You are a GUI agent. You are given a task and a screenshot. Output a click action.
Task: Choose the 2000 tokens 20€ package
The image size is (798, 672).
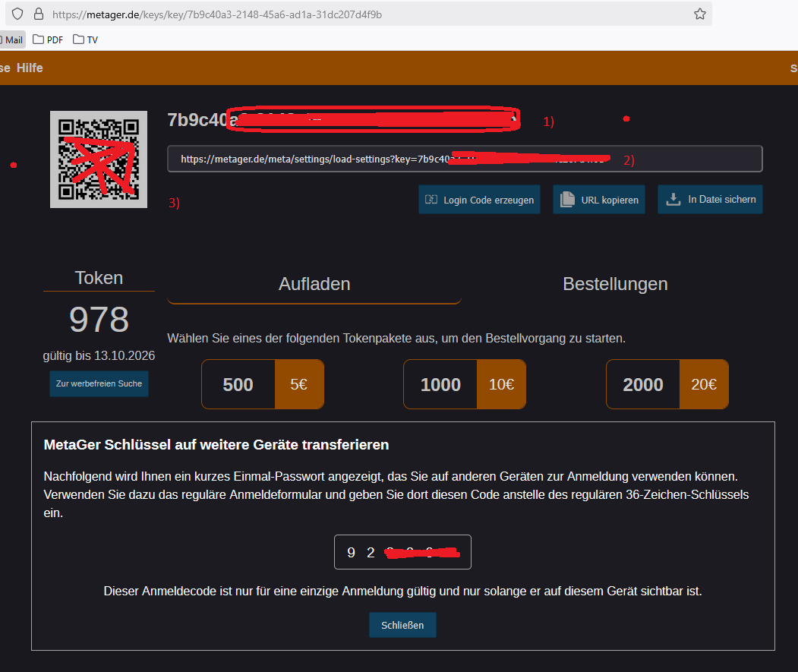point(667,384)
